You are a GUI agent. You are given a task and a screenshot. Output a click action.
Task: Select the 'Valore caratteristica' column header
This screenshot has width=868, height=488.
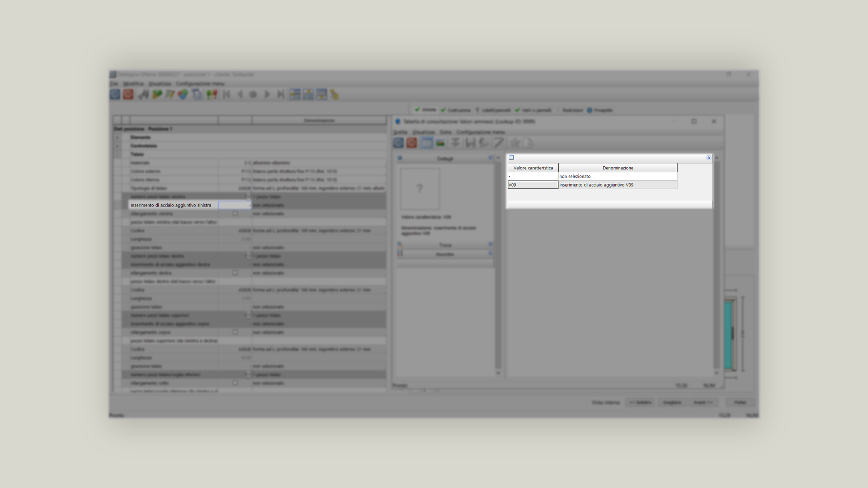coord(533,168)
